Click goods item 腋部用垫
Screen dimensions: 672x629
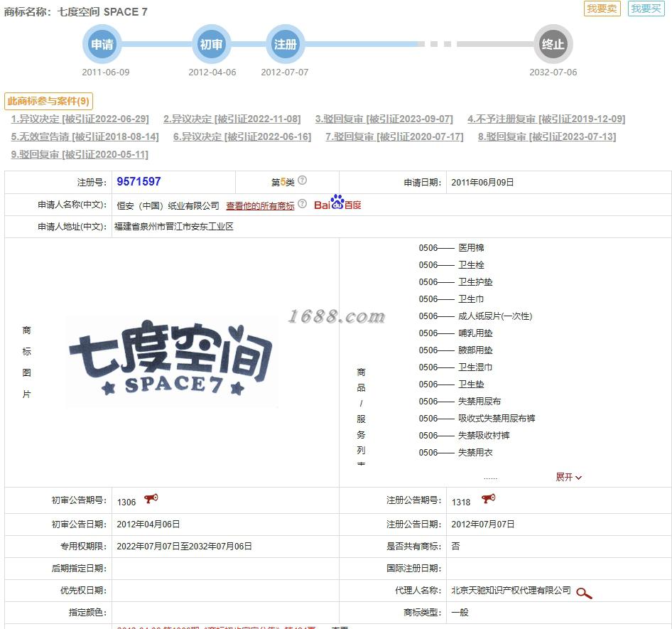475,350
